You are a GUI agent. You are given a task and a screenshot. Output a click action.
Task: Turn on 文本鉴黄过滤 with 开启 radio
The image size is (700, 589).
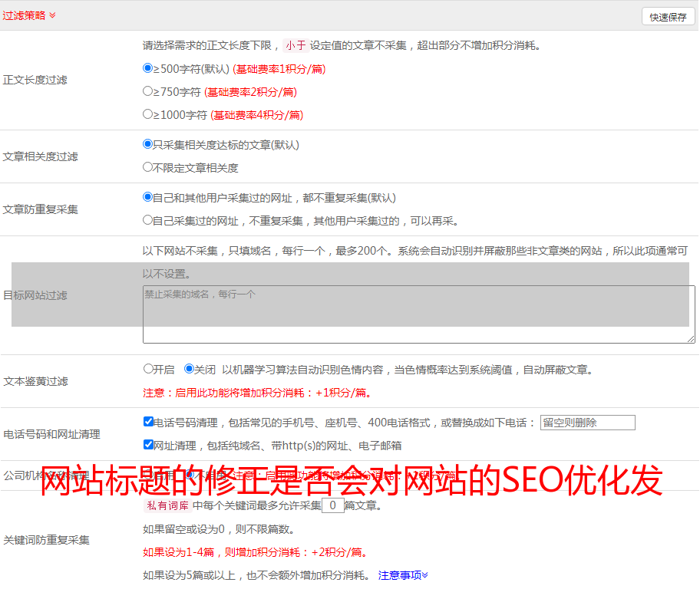coord(148,369)
